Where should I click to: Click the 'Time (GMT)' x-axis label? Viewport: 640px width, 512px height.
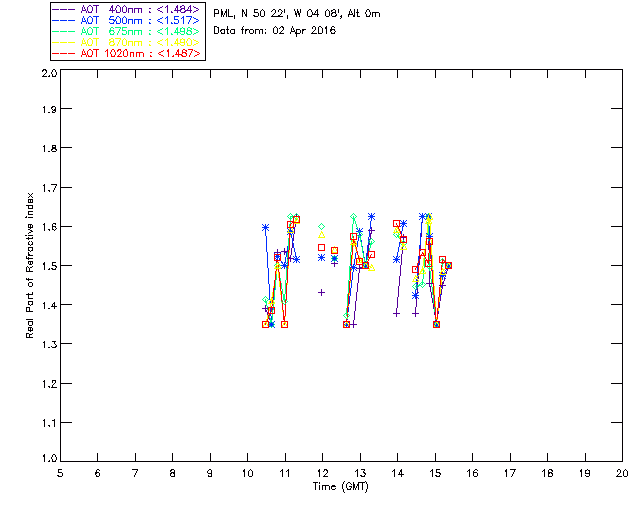coord(340,485)
